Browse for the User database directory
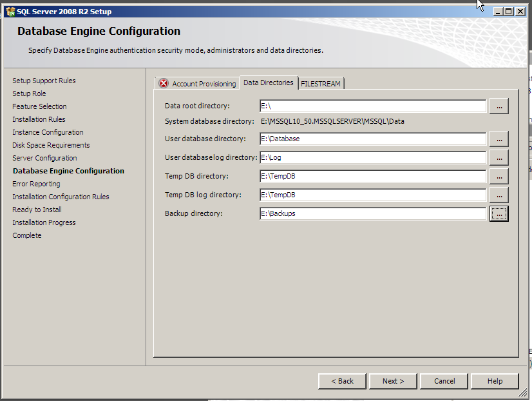The image size is (532, 401). click(499, 139)
